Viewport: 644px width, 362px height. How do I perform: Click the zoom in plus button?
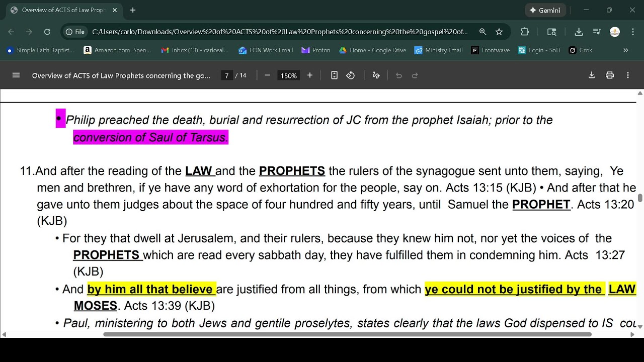310,75
